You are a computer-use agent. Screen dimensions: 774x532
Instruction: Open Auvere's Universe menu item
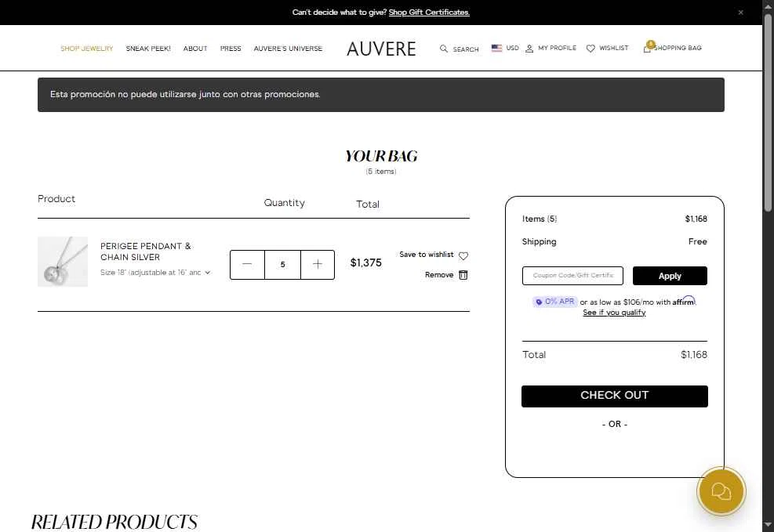288,49
